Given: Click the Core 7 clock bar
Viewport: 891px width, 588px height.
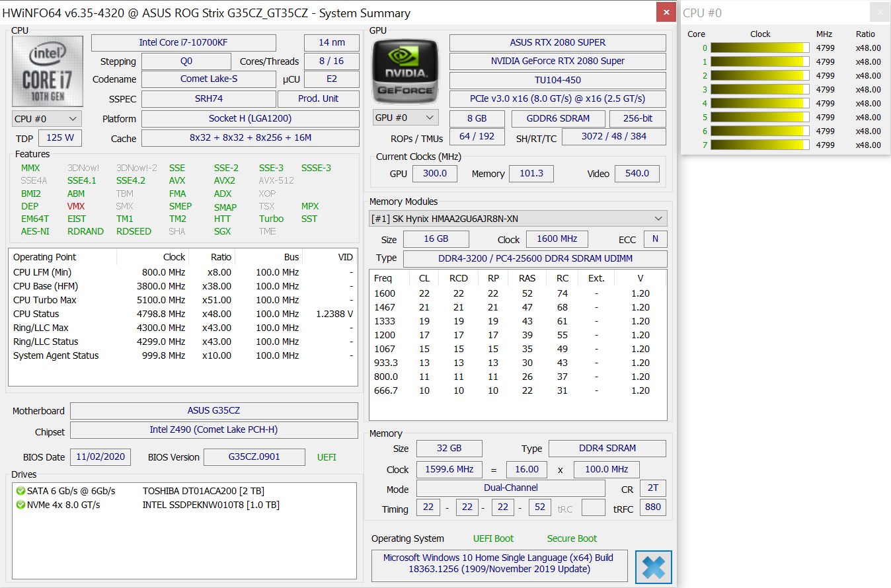Looking at the screenshot, I should [x=759, y=145].
